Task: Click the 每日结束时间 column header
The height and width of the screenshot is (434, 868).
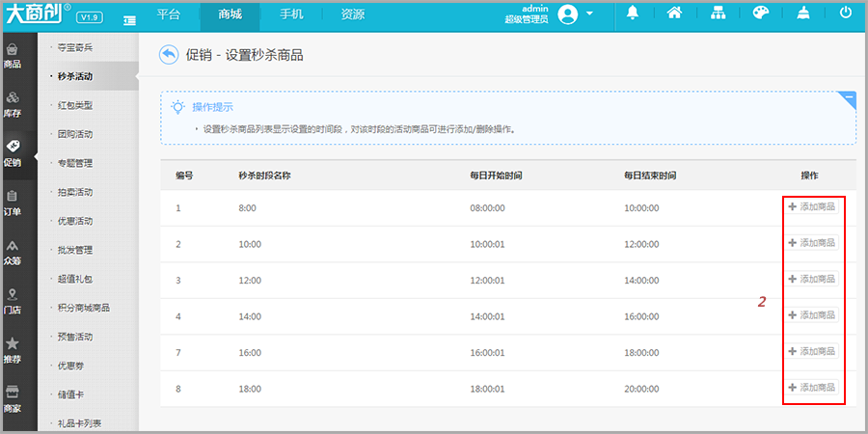Action: 650,176
